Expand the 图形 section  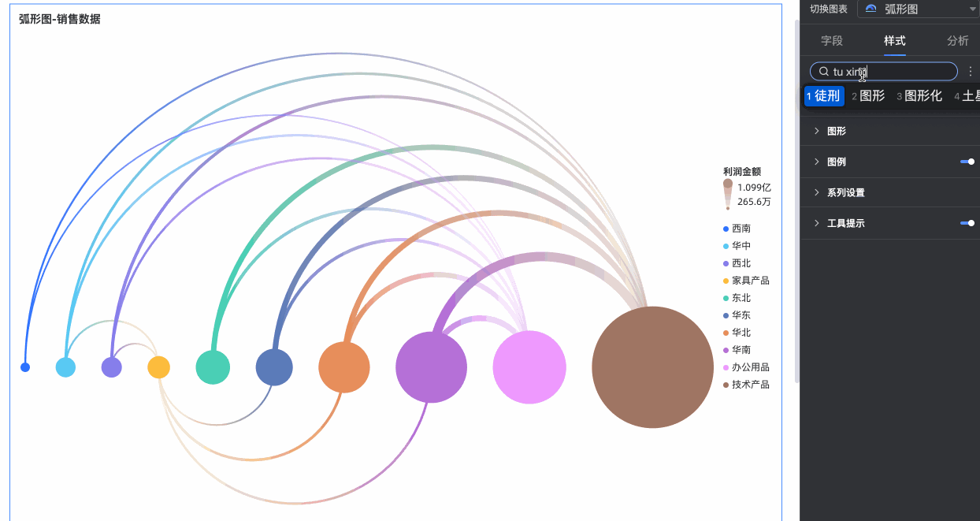click(x=836, y=131)
